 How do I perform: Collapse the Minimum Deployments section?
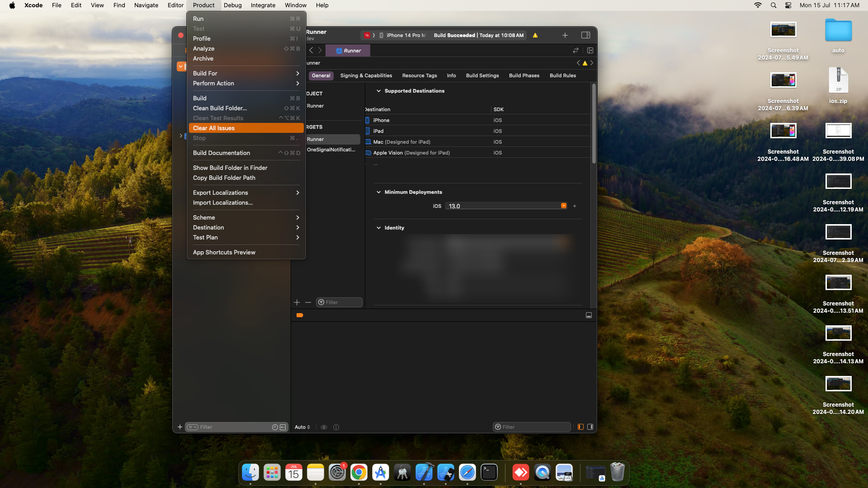[x=378, y=192]
